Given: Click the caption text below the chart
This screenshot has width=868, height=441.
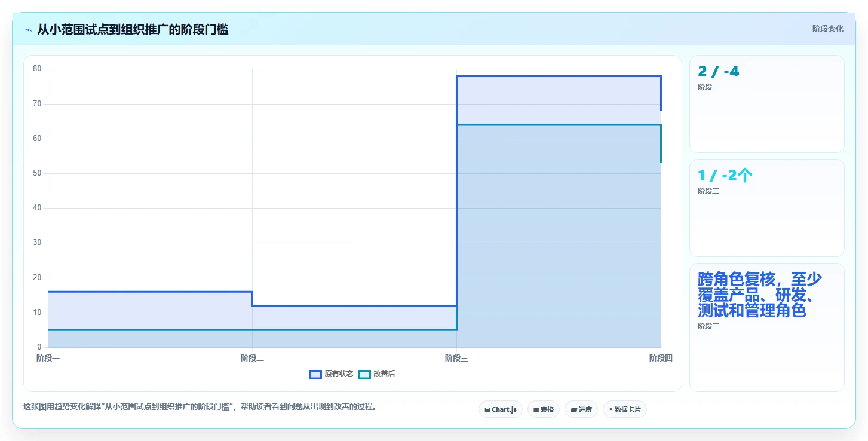Looking at the screenshot, I should click(200, 406).
